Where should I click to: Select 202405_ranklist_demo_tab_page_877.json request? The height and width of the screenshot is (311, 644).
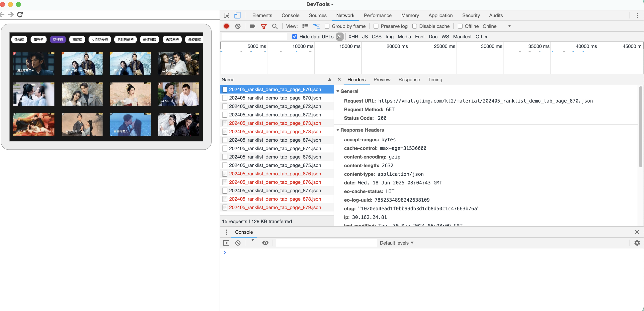click(x=275, y=191)
